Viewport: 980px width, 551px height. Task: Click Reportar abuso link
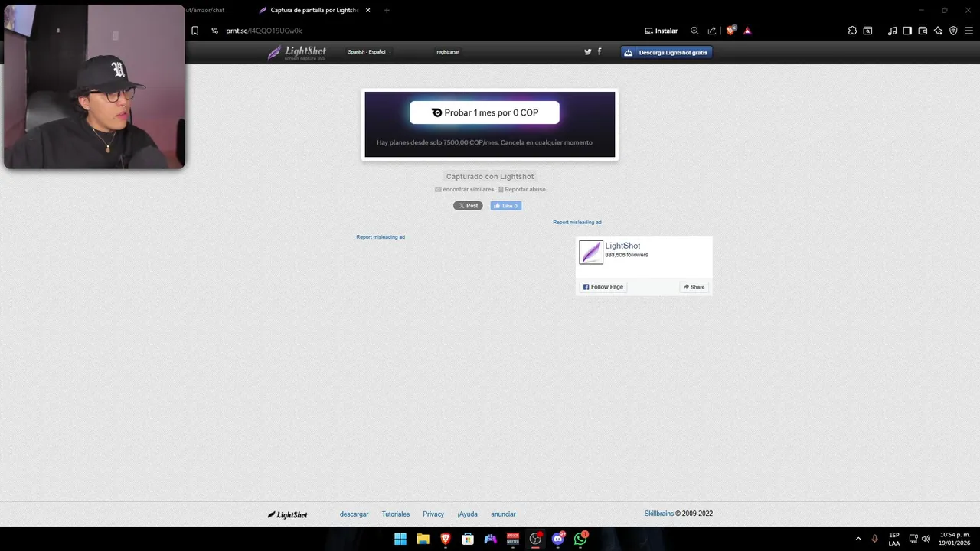click(522, 189)
